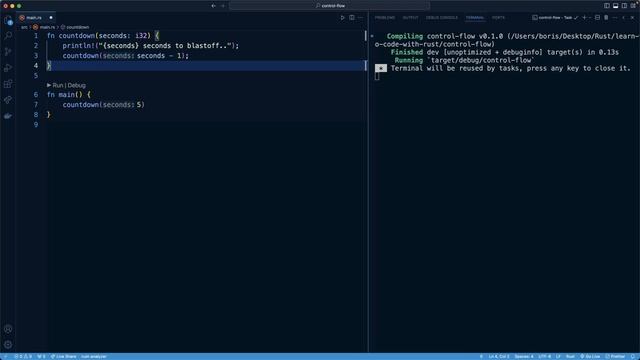Screen dimensions: 640x360
Task: Change end of line sequence LF
Action: pos(558,356)
